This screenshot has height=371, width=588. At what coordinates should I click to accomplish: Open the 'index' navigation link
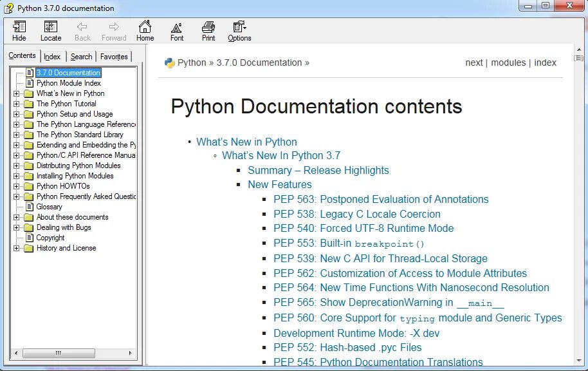click(546, 62)
